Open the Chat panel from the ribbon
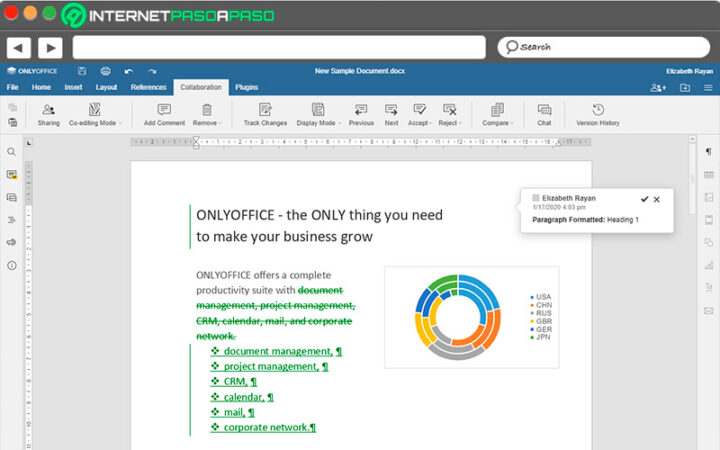This screenshot has height=450, width=720. coord(544,110)
